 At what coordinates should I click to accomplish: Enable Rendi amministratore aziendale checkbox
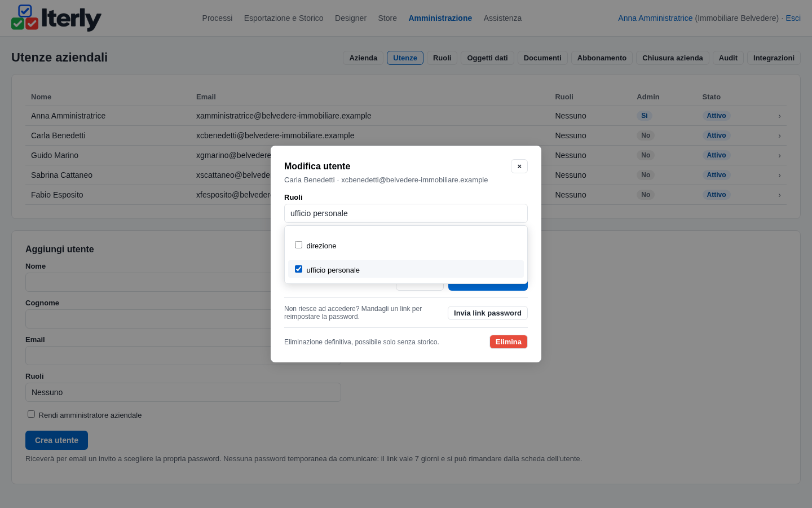32,414
